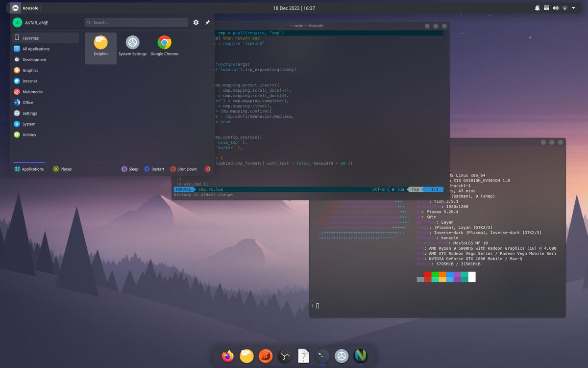Open the audio volume tray icon
This screenshot has height=368, width=588.
pos(555,8)
